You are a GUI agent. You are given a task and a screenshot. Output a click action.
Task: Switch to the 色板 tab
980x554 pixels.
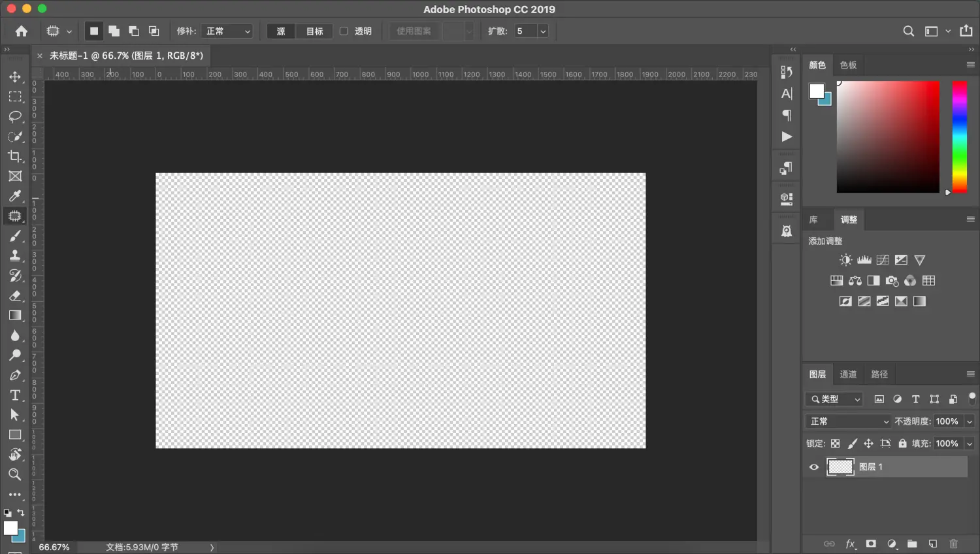click(848, 65)
